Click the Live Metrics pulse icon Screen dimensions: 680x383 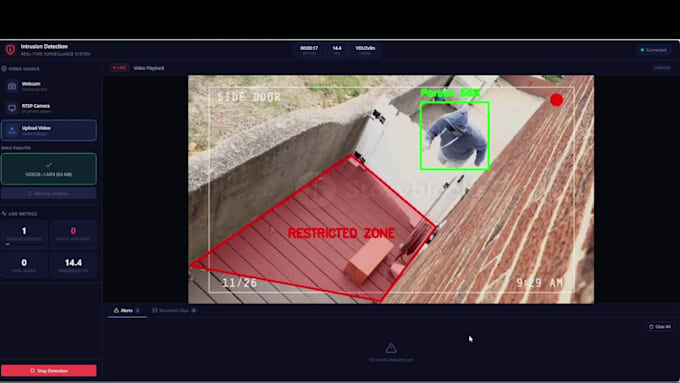pos(4,214)
